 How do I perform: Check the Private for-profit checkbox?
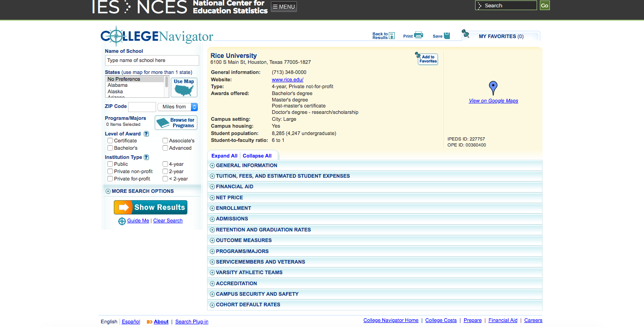click(x=110, y=179)
